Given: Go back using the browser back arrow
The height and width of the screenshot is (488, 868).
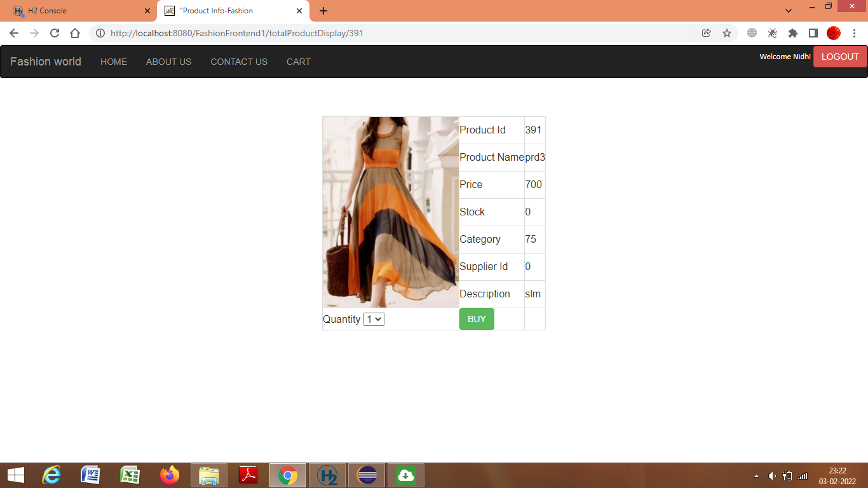Looking at the screenshot, I should click(x=14, y=33).
